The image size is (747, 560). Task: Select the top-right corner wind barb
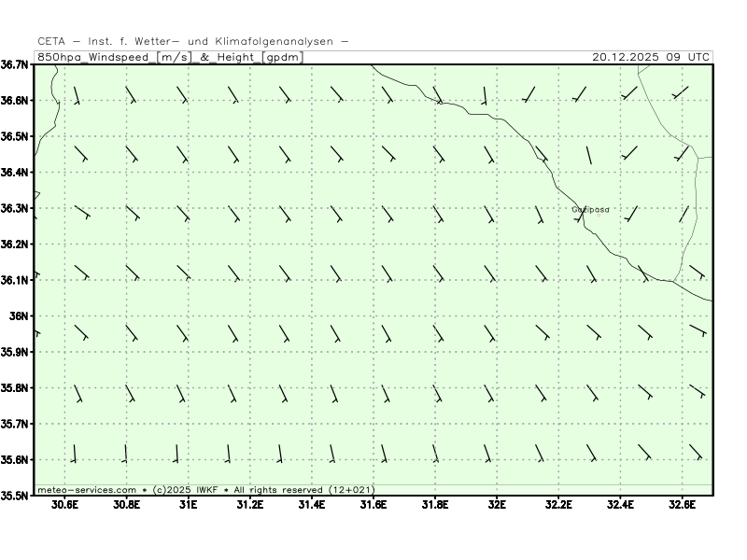(x=681, y=92)
